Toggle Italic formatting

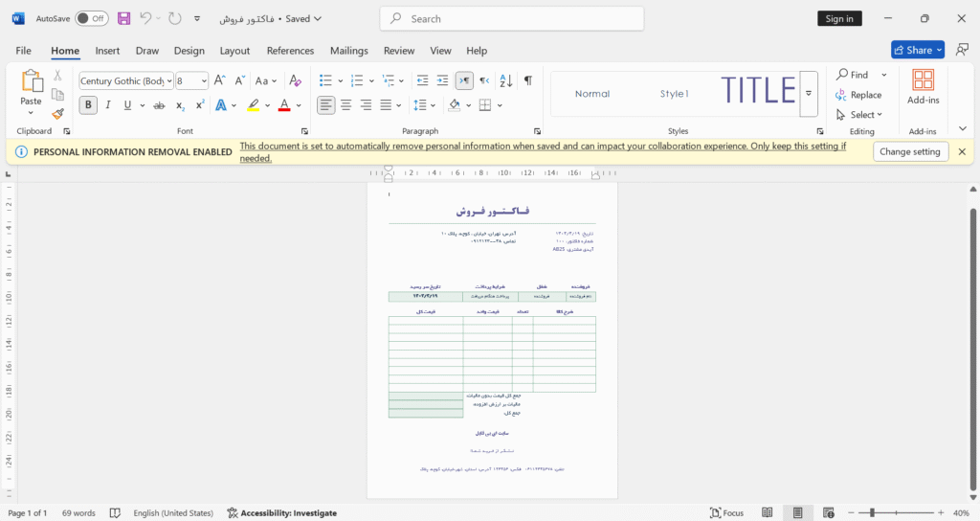[x=107, y=105]
